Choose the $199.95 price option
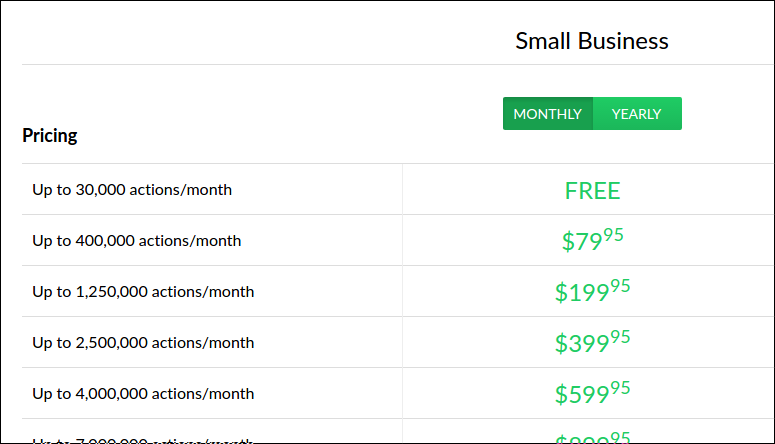The width and height of the screenshot is (775, 444). point(592,291)
